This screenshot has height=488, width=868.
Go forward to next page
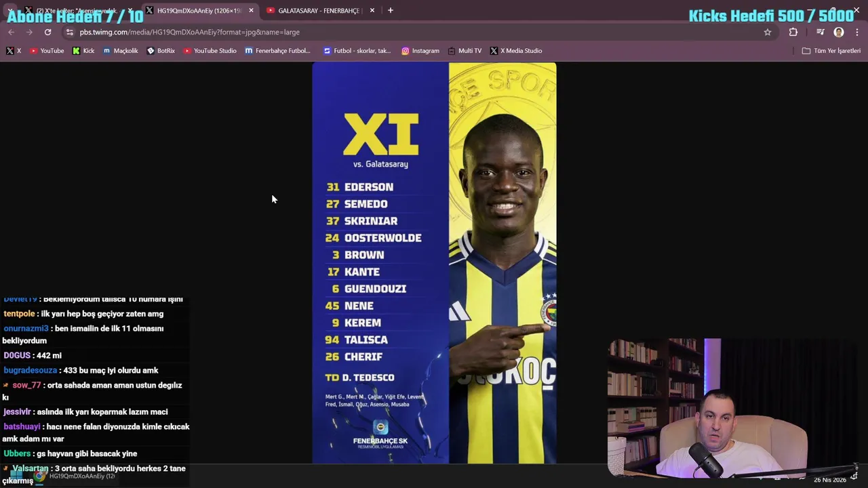click(x=29, y=32)
